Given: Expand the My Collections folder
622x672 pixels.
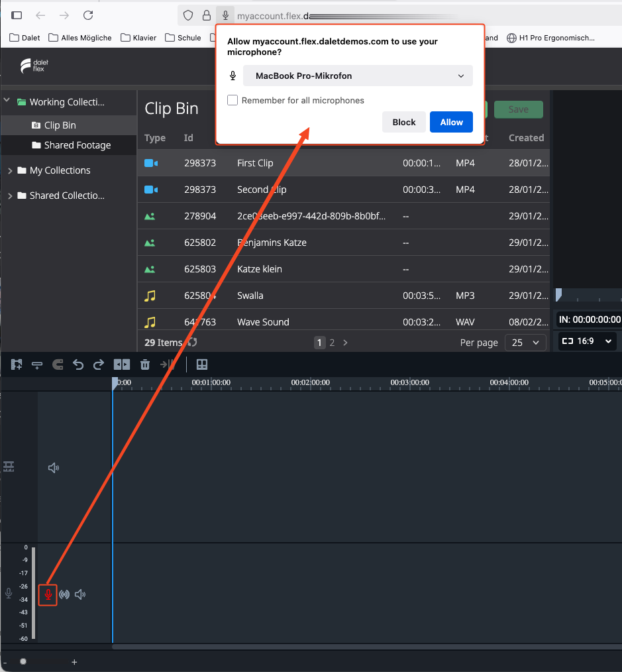Looking at the screenshot, I should pyautogui.click(x=11, y=170).
